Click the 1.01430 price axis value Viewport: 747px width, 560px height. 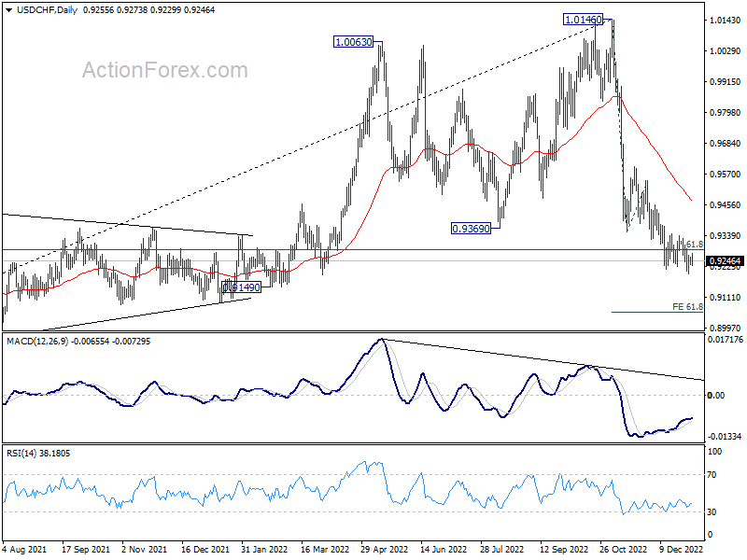click(726, 20)
